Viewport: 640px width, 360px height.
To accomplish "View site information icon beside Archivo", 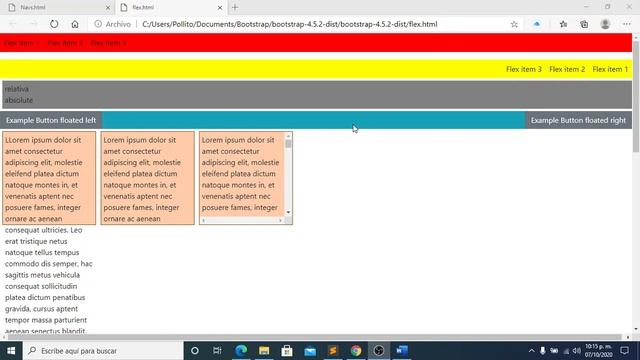I will tap(98, 24).
